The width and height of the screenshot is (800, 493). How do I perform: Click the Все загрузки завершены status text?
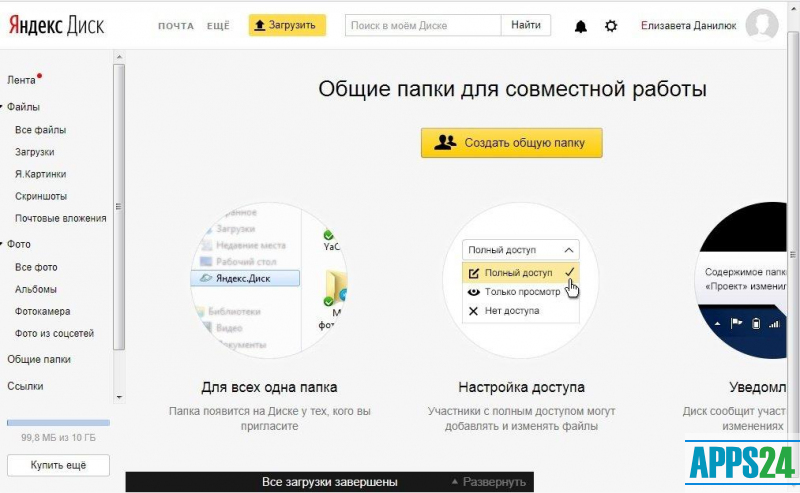(330, 482)
